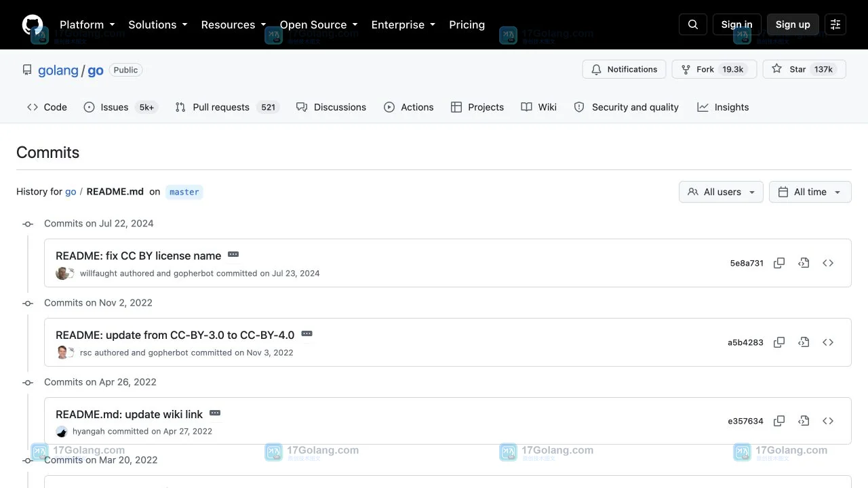Click the 'Commits on Apr 26, 2022' heading
Viewport: 868px width, 488px height.
tap(100, 382)
